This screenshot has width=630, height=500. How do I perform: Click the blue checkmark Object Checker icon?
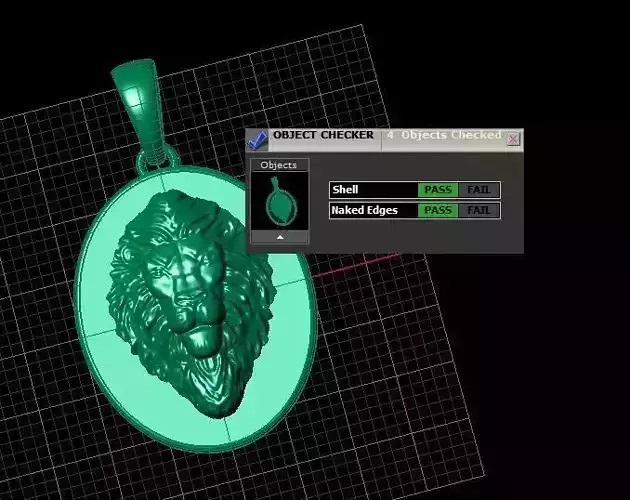(x=258, y=140)
